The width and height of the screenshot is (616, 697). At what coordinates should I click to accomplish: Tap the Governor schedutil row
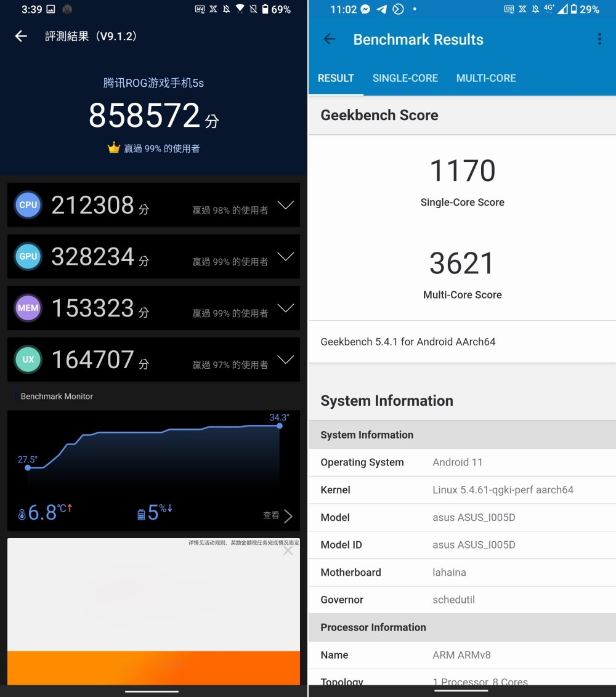coord(462,600)
